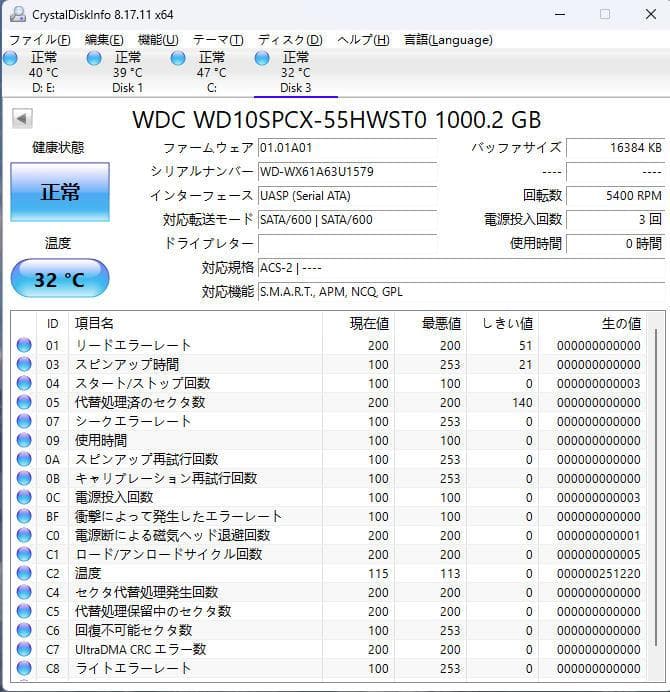Click the buffer size field 16384 KB
Screen dimensions: 670x692
[615, 147]
